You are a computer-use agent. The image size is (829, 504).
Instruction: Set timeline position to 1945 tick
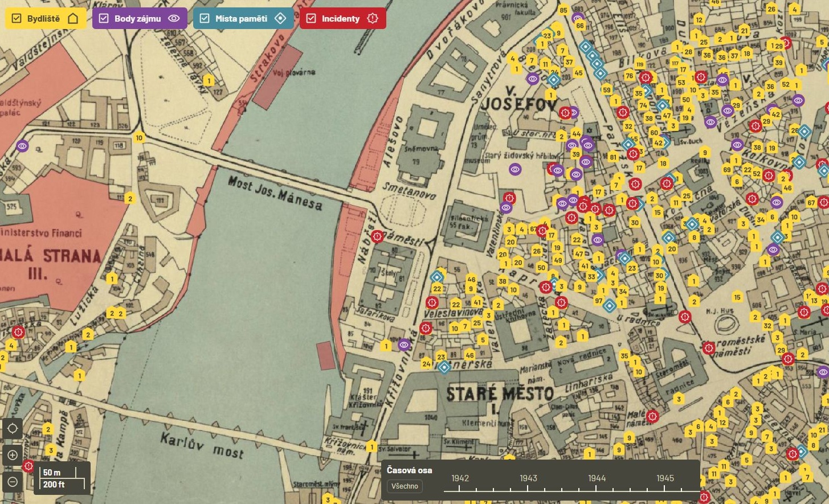(x=665, y=488)
